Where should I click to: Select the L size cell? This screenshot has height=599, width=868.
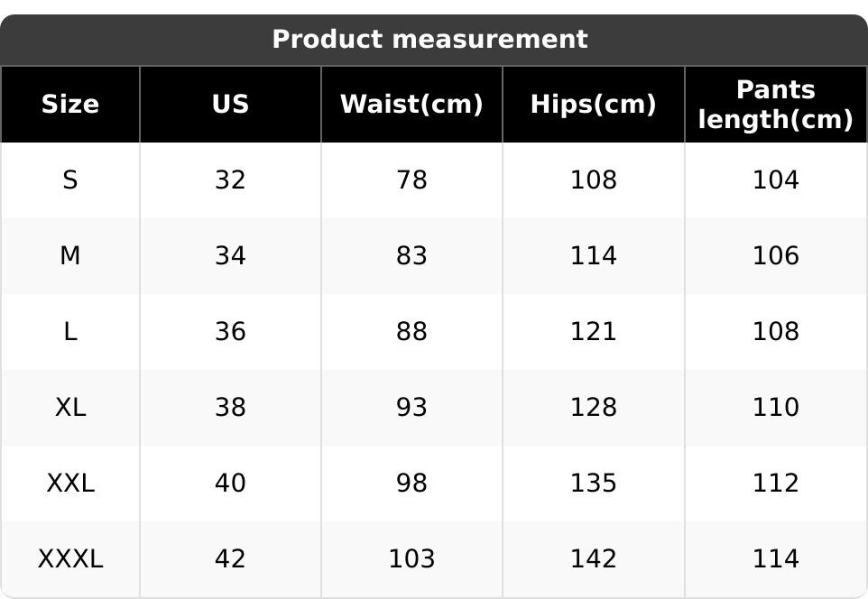(70, 332)
